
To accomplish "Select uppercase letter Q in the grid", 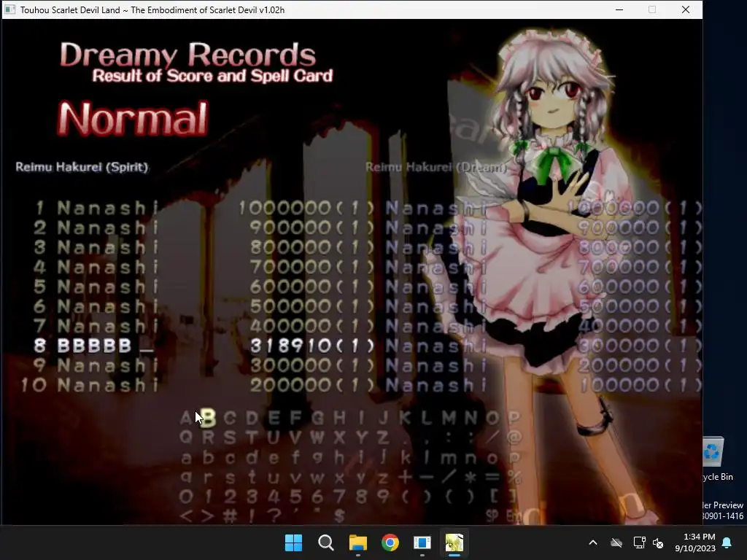I will pos(186,437).
